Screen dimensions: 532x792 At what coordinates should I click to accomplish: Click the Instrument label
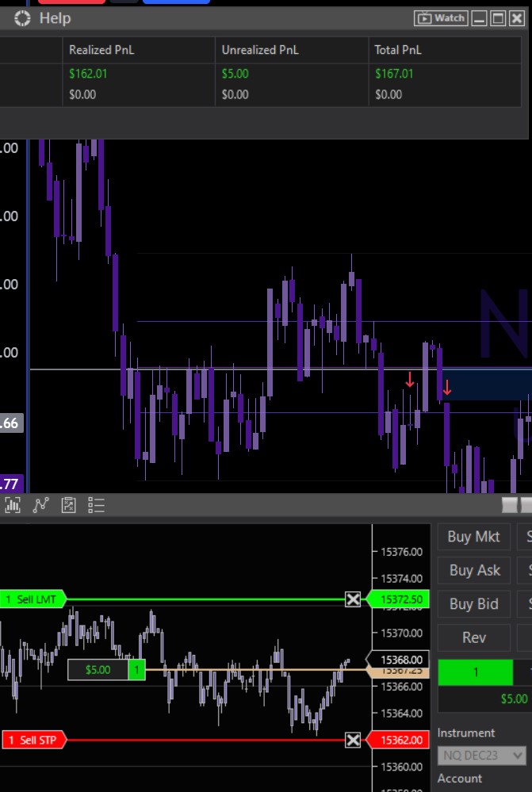point(466,733)
